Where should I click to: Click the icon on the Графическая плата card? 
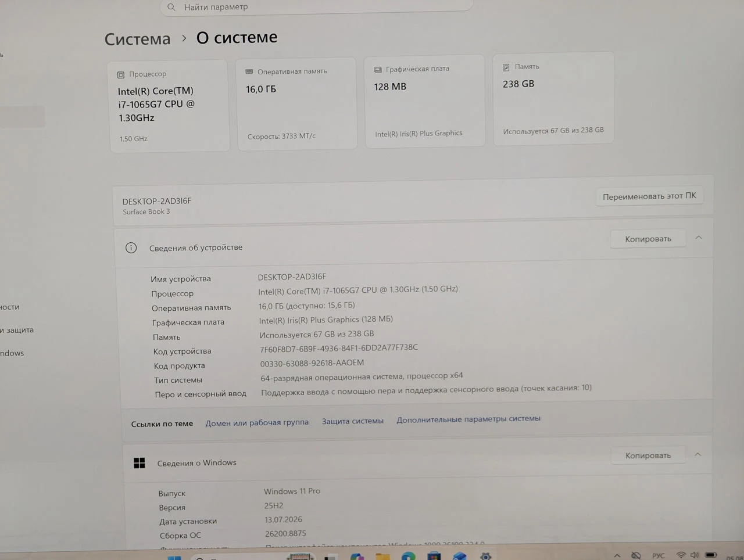pos(378,70)
